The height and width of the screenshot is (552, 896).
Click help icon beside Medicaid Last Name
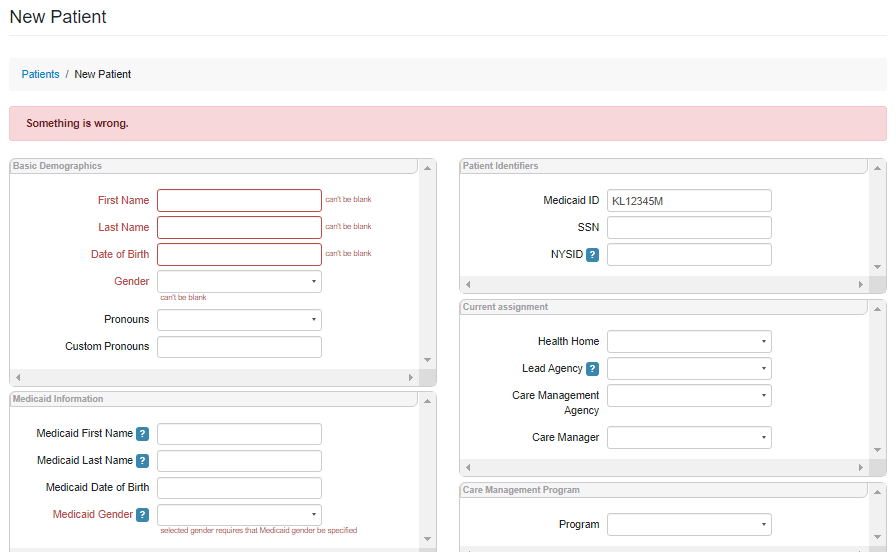(143, 461)
